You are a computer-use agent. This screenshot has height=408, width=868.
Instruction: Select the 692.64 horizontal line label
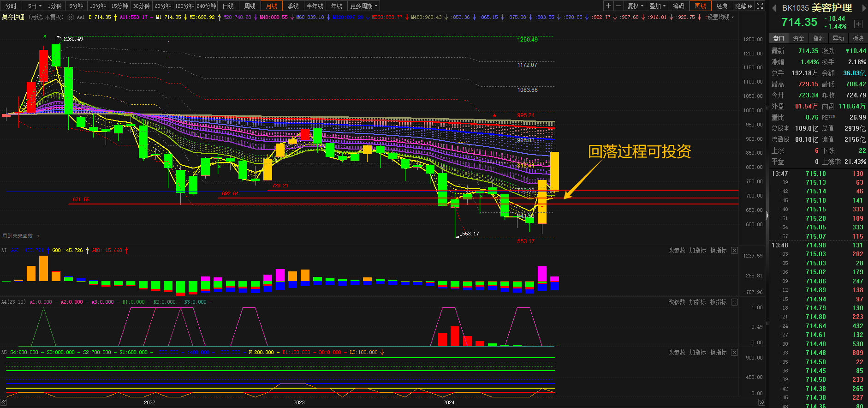point(230,194)
